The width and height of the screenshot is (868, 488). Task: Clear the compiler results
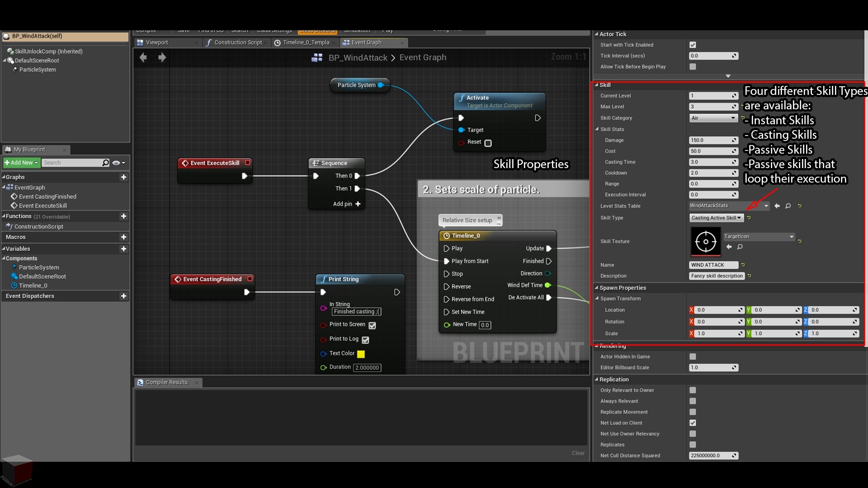(x=578, y=453)
